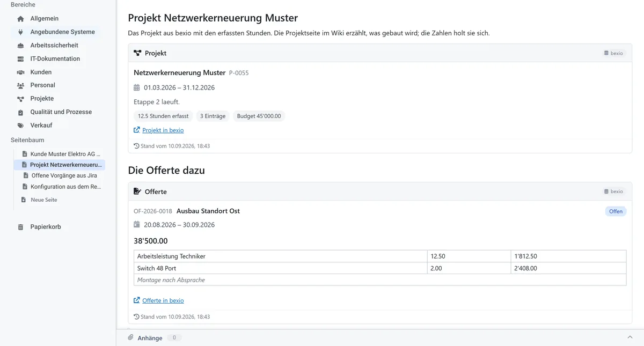Expand the Anhänge panel with the chevron
The image size is (644, 346).
(630, 337)
